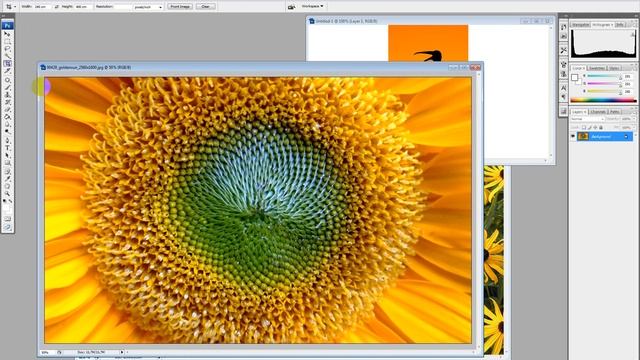Select the Healing Brush tool
Screen dimensions: 640x360
coord(7,80)
